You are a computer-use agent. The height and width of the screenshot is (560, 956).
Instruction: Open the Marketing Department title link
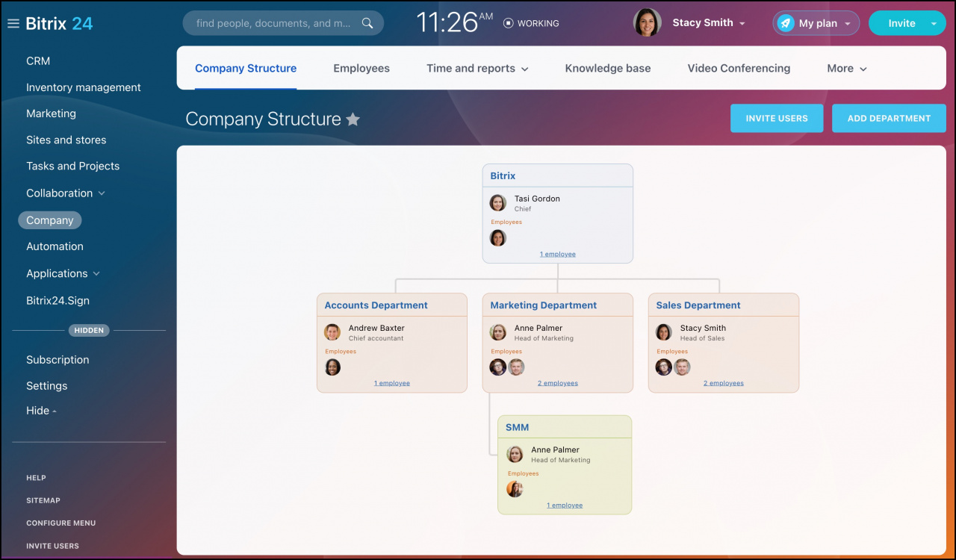(x=544, y=305)
